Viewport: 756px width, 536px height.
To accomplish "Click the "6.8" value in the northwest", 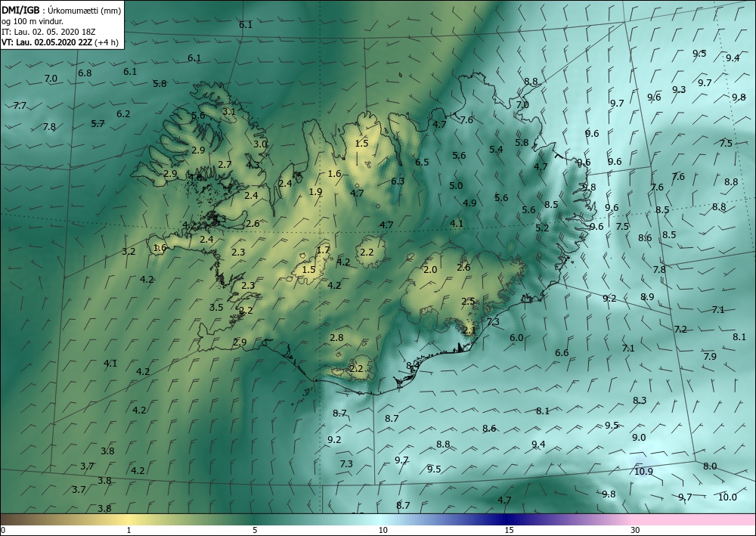I will (85, 73).
